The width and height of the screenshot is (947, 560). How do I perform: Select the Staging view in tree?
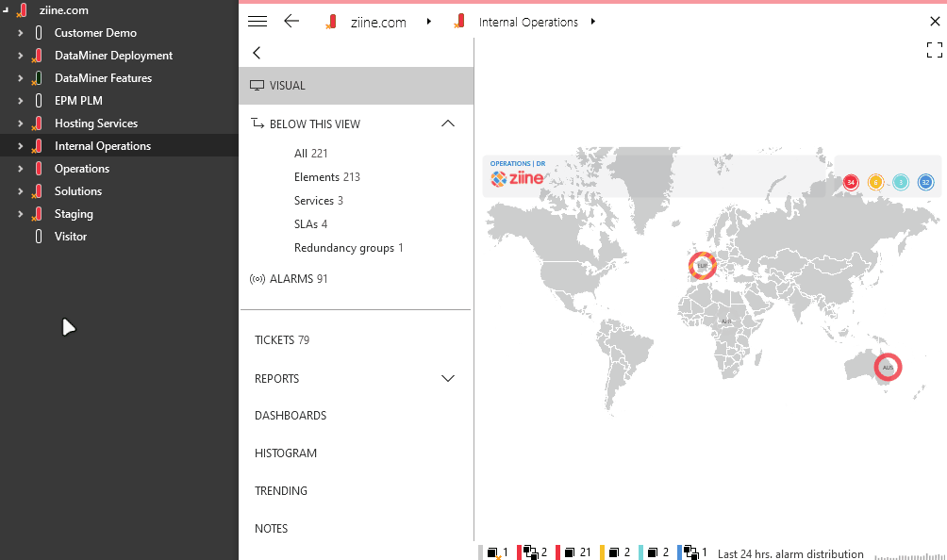(74, 214)
